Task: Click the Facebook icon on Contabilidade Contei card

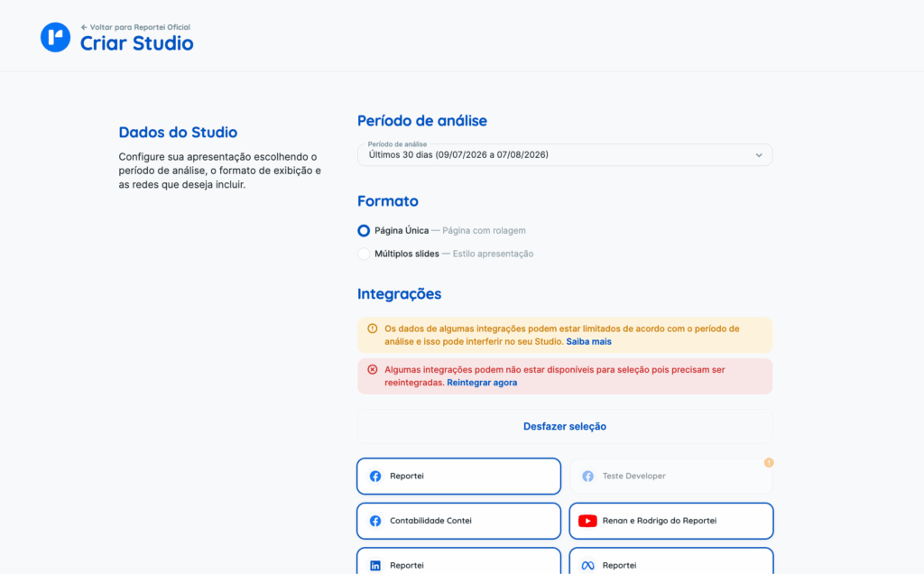Action: point(375,521)
